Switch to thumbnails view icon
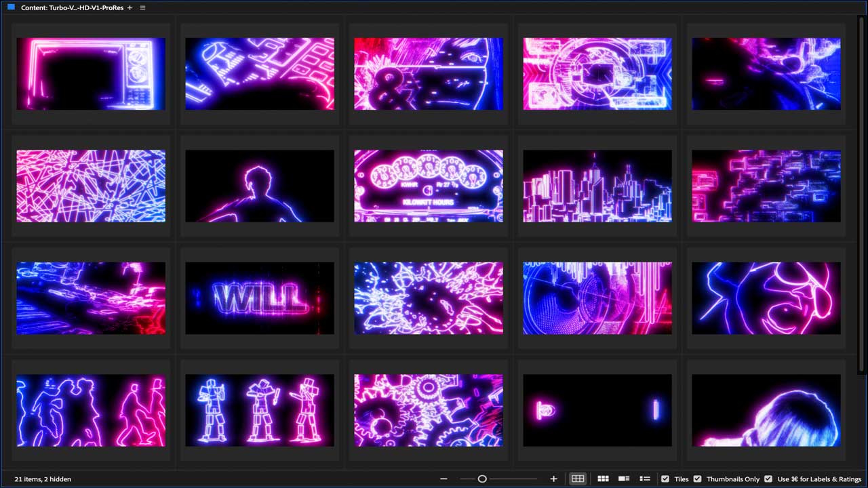This screenshot has width=868, height=488. (x=603, y=479)
